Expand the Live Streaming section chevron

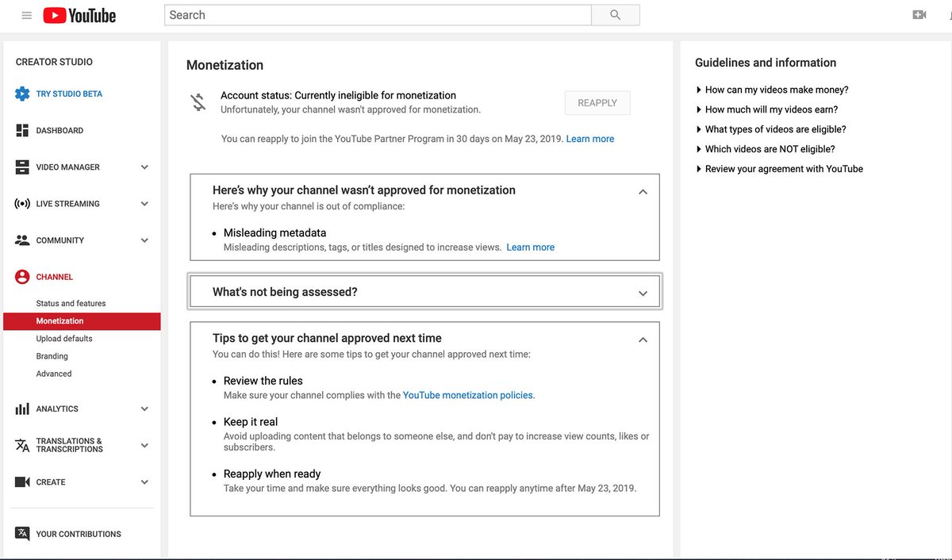click(x=144, y=204)
